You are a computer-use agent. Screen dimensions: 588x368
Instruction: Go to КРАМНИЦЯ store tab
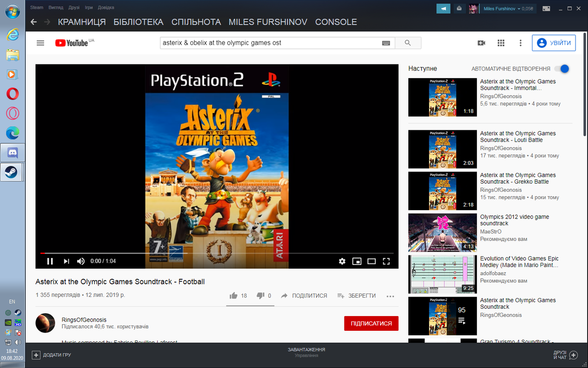point(82,22)
